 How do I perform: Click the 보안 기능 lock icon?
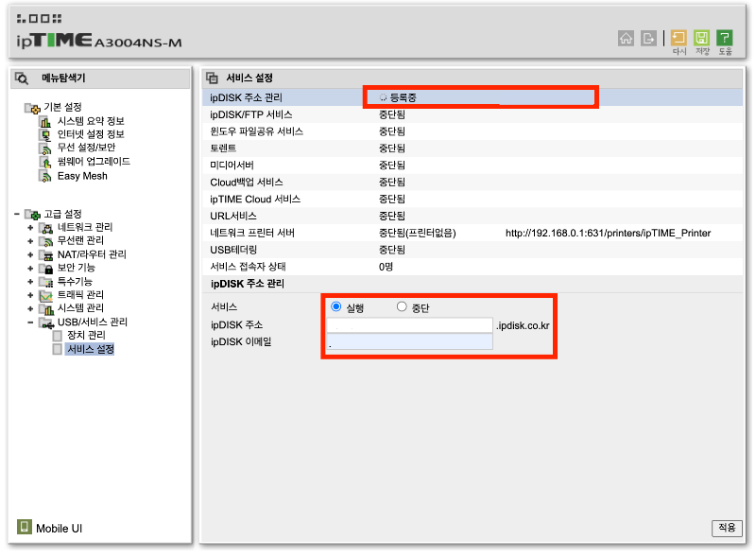46,269
